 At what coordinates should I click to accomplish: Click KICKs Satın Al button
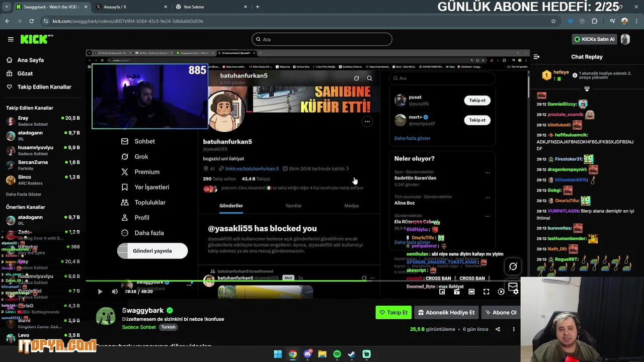click(595, 39)
